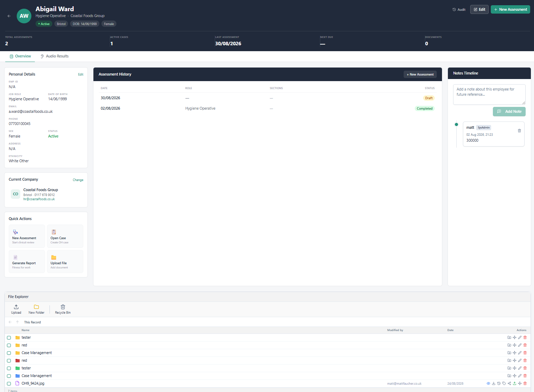Switch to the Audio Results tab
This screenshot has height=392, width=534.
[x=54, y=56]
